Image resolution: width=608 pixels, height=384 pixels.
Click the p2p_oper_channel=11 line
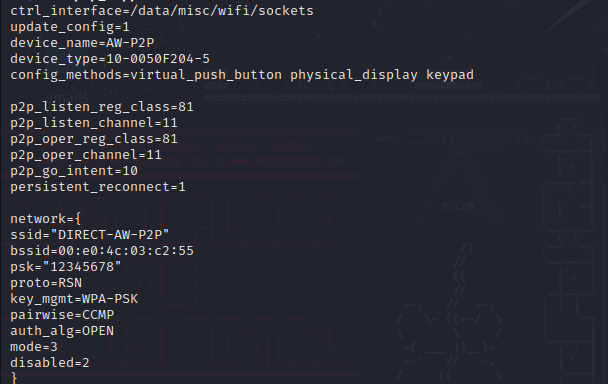(86, 155)
